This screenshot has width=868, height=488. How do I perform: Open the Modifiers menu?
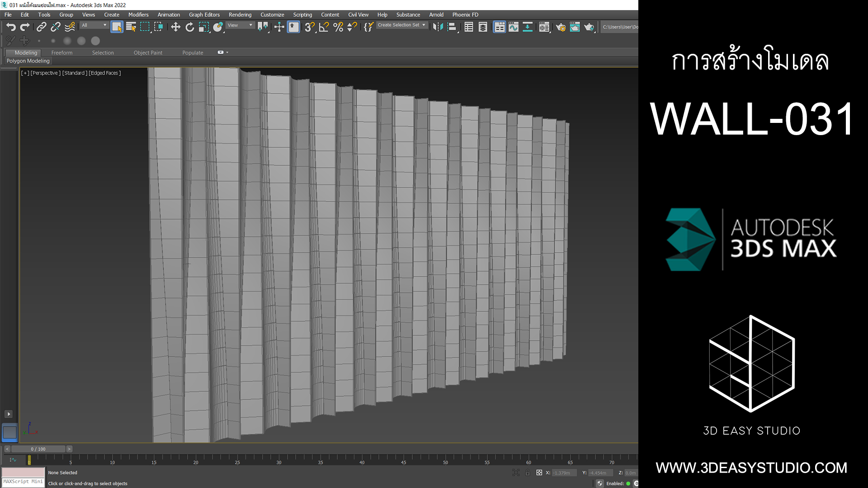pyautogui.click(x=138, y=14)
